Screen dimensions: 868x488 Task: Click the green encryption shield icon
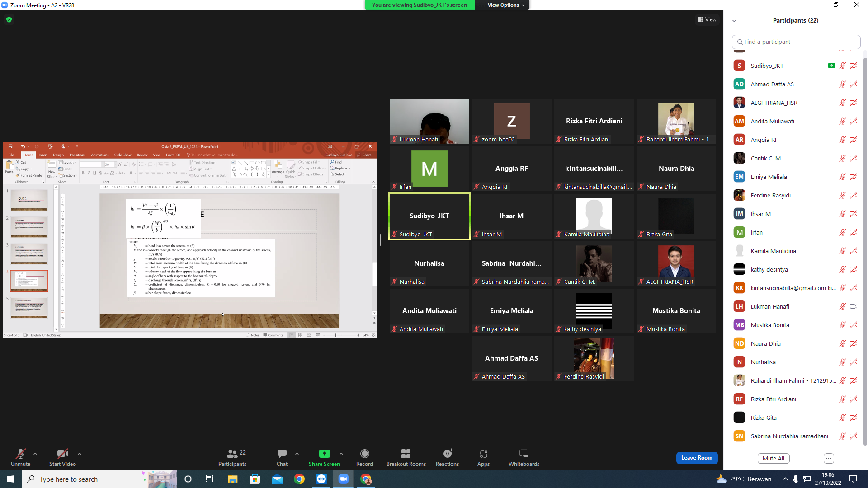point(9,19)
